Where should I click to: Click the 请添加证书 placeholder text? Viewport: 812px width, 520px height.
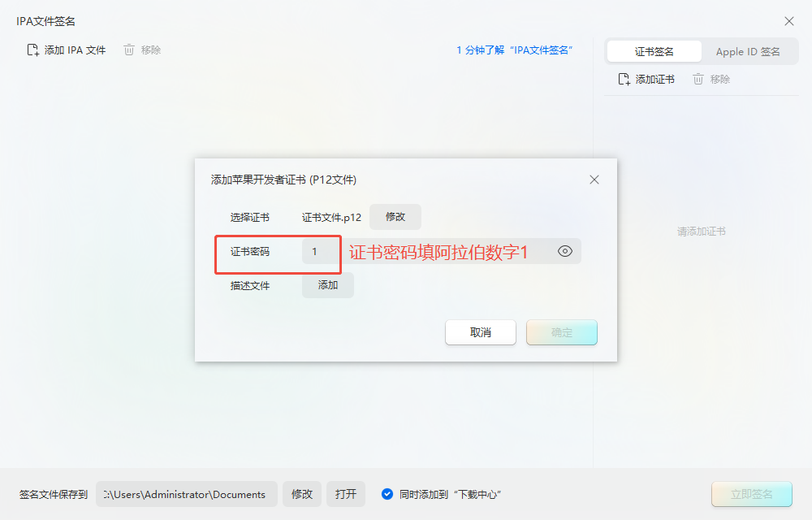[702, 232]
